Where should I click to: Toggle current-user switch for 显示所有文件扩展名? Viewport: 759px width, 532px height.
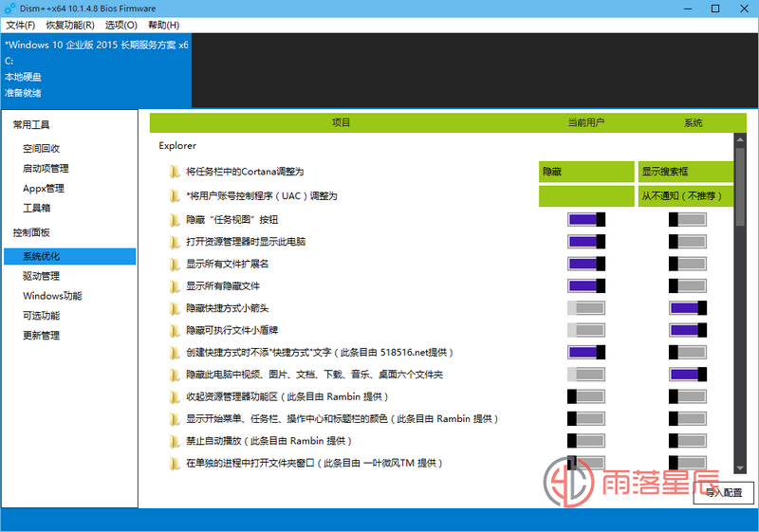coord(586,264)
